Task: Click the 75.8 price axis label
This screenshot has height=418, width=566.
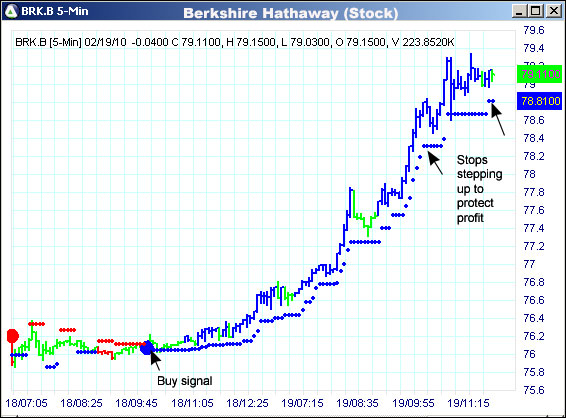Action: (x=534, y=372)
